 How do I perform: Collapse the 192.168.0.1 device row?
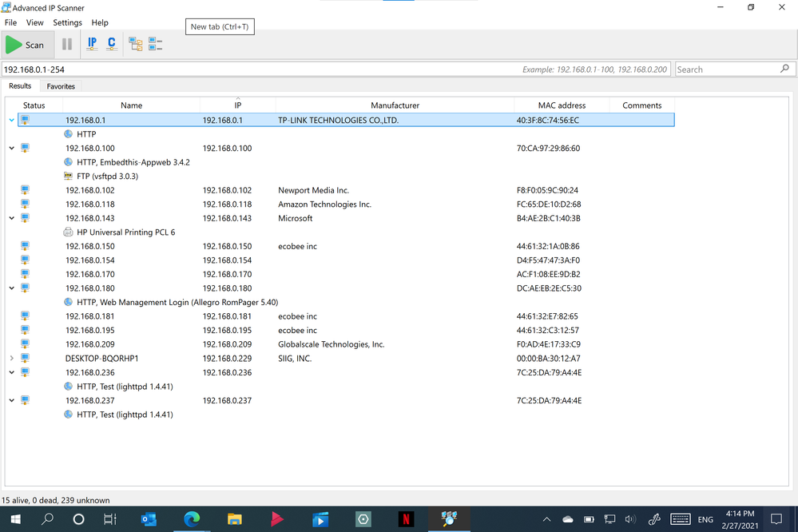pos(11,121)
